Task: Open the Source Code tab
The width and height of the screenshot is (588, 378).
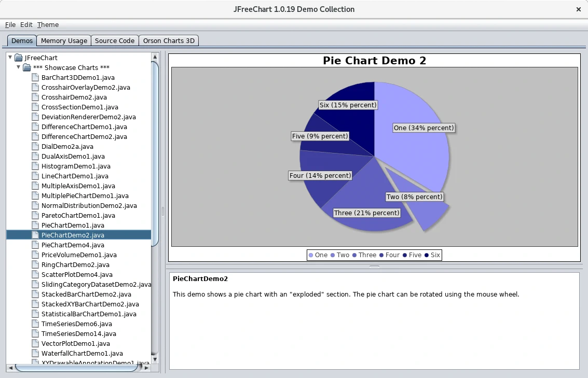Action: point(115,40)
